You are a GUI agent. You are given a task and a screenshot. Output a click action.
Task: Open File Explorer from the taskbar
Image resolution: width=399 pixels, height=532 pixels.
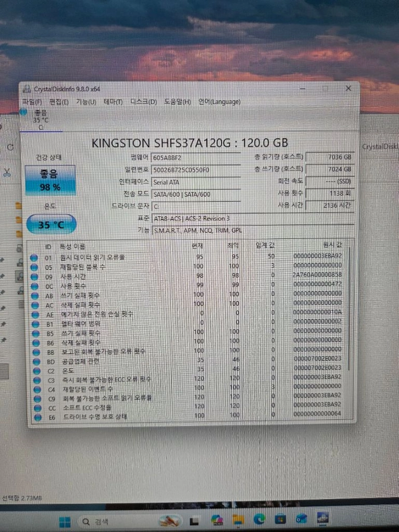tap(238, 520)
